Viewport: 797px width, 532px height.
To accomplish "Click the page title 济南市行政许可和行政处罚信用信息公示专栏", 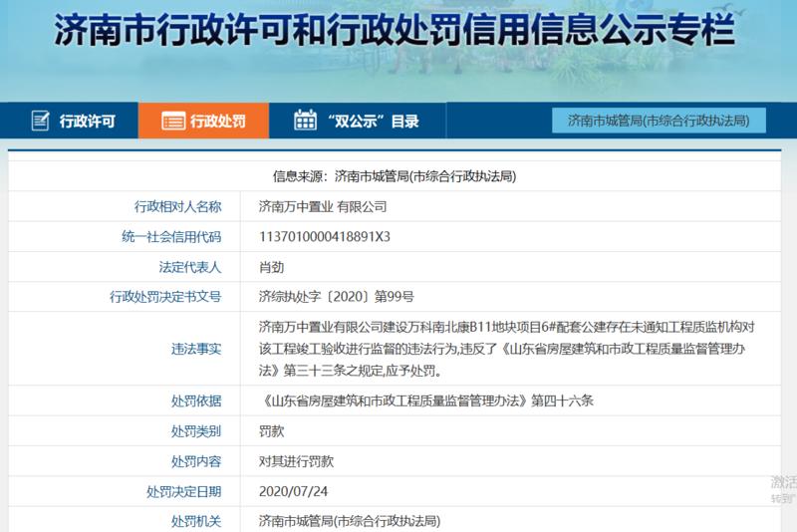I will point(395,30).
